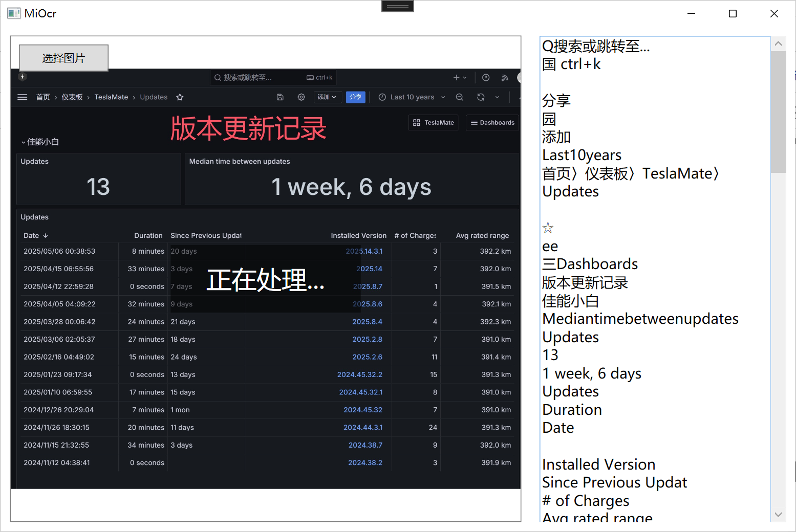Open the help question mark icon
This screenshot has width=796, height=532.
pos(486,78)
